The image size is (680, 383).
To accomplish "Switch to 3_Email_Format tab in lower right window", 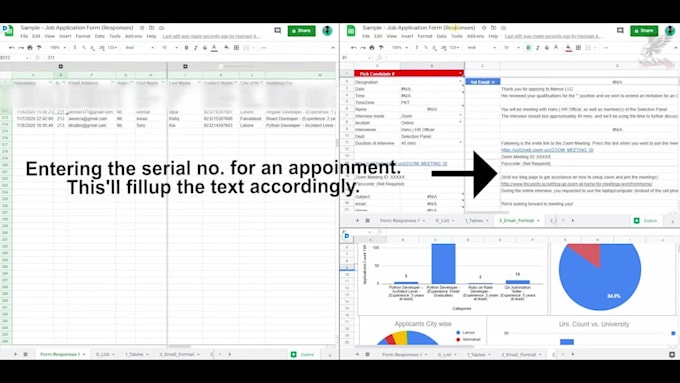I will 521,354.
